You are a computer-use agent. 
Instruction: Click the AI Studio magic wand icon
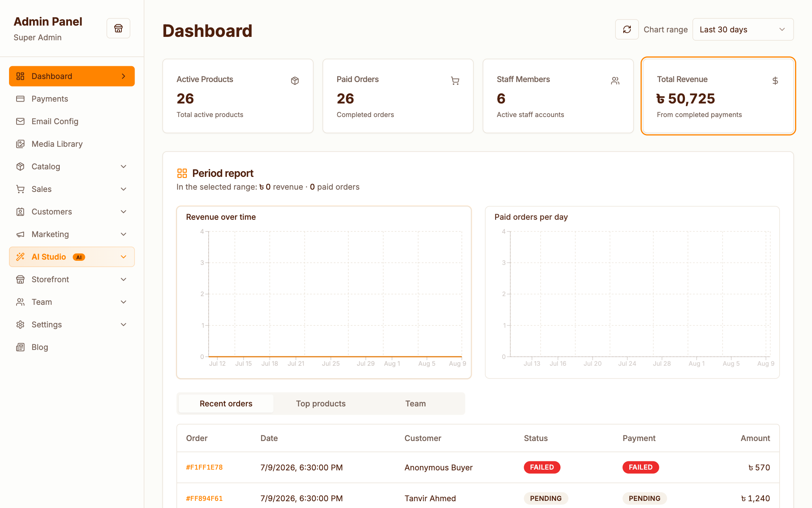[x=20, y=257]
